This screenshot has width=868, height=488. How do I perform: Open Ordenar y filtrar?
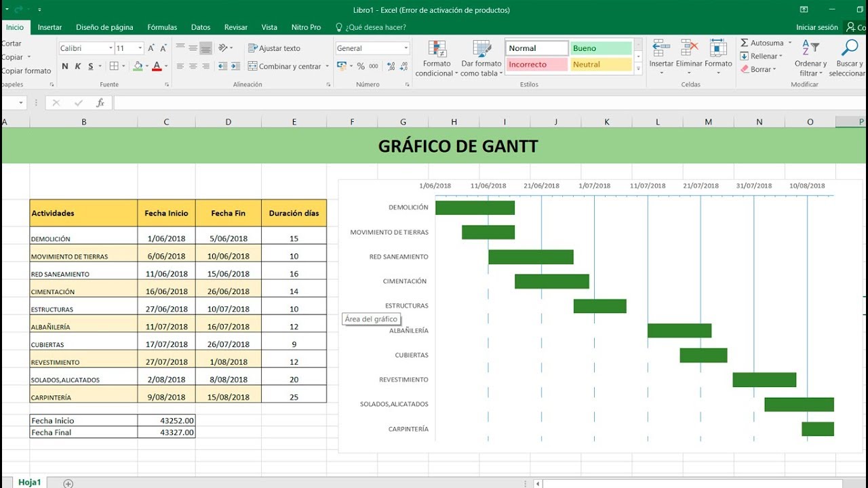[x=810, y=58]
